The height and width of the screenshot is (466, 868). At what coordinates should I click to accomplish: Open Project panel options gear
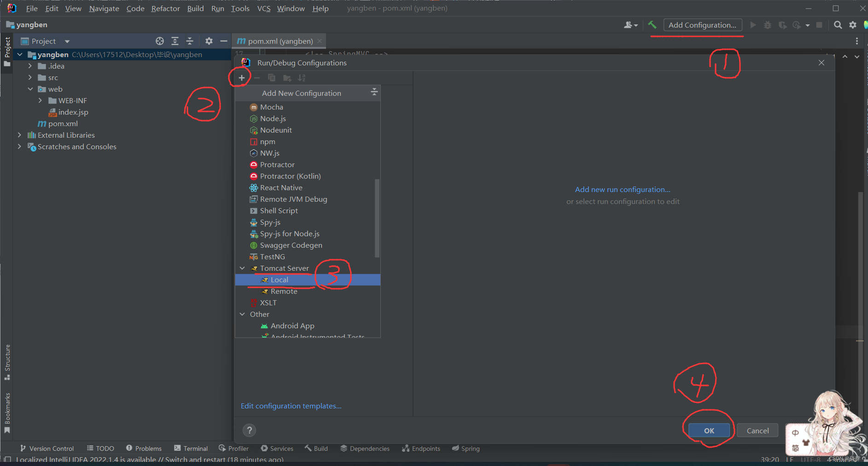click(x=209, y=41)
